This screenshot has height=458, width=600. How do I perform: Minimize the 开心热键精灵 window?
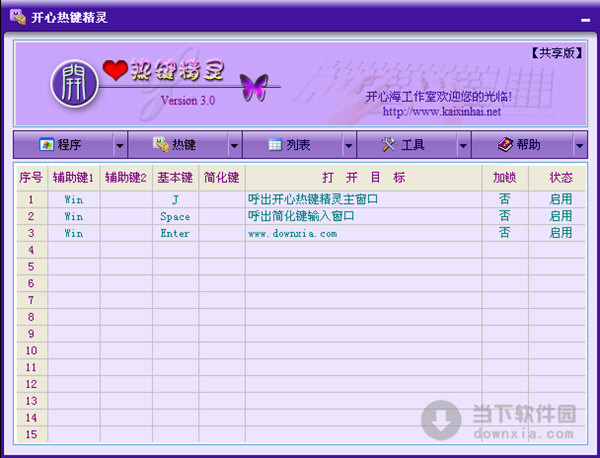tap(585, 19)
